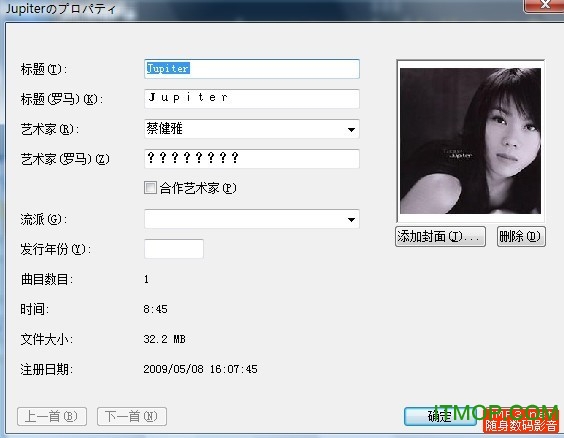Close the Jupiter properties dialog
The image size is (564, 438).
[x=545, y=5]
